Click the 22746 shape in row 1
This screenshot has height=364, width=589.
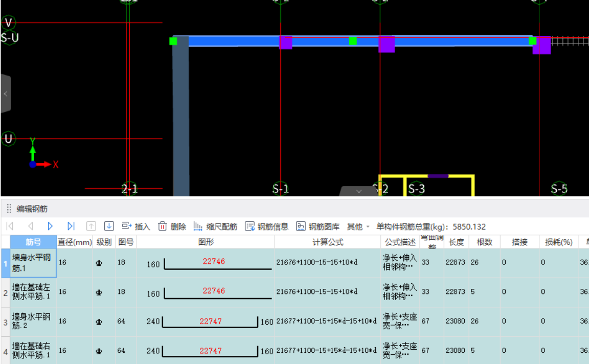point(214,261)
